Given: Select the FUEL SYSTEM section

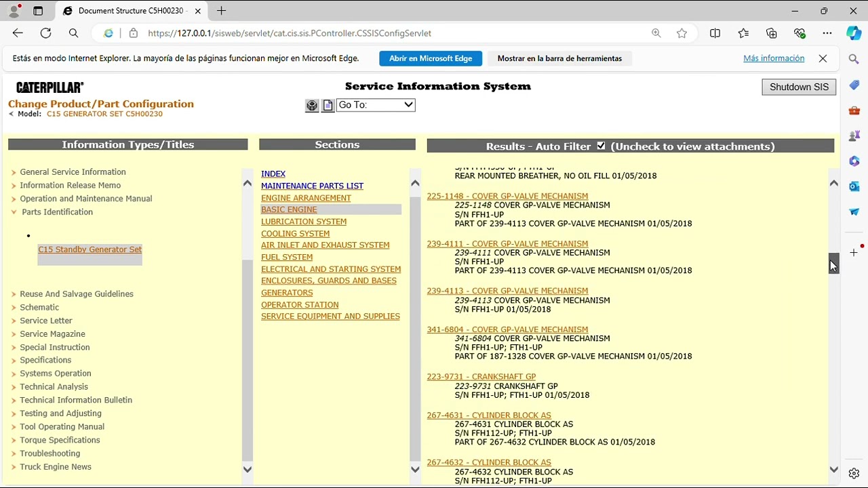Looking at the screenshot, I should click(x=287, y=258).
